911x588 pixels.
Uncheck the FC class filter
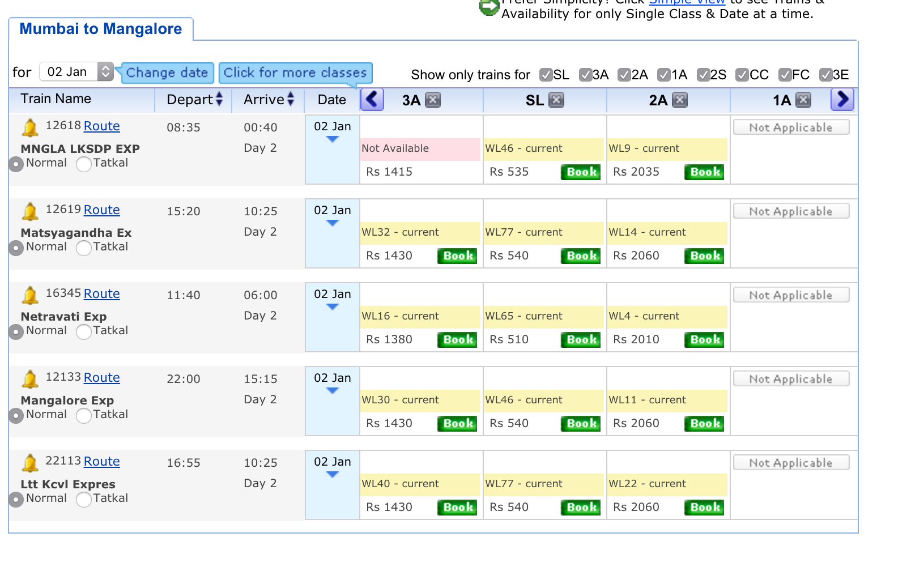(785, 75)
